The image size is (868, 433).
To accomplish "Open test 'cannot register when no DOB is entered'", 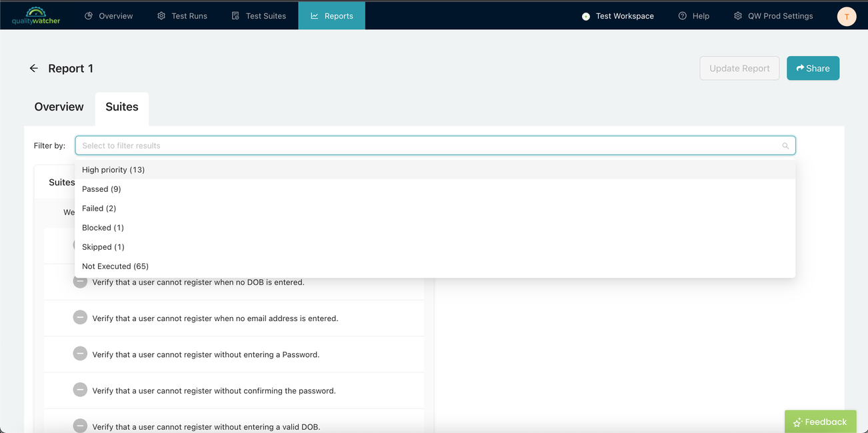I will [x=199, y=282].
